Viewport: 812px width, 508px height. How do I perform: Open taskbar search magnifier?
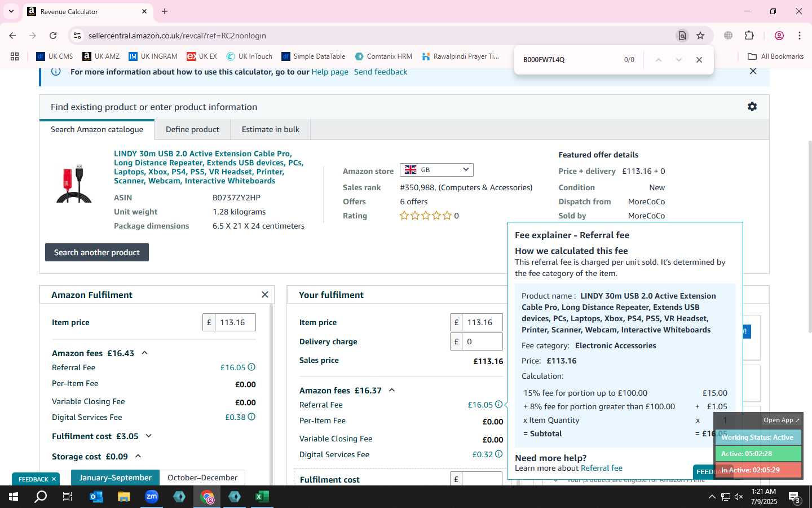pyautogui.click(x=41, y=497)
